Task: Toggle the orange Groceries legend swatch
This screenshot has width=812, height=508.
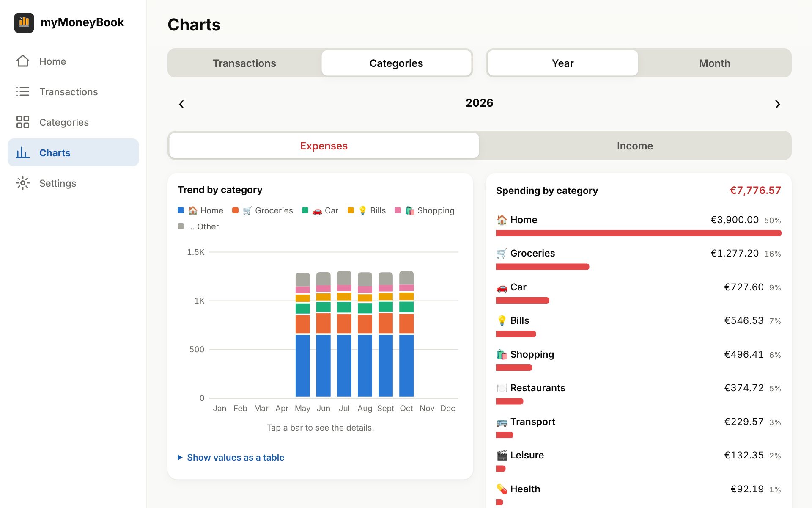Action: click(236, 210)
